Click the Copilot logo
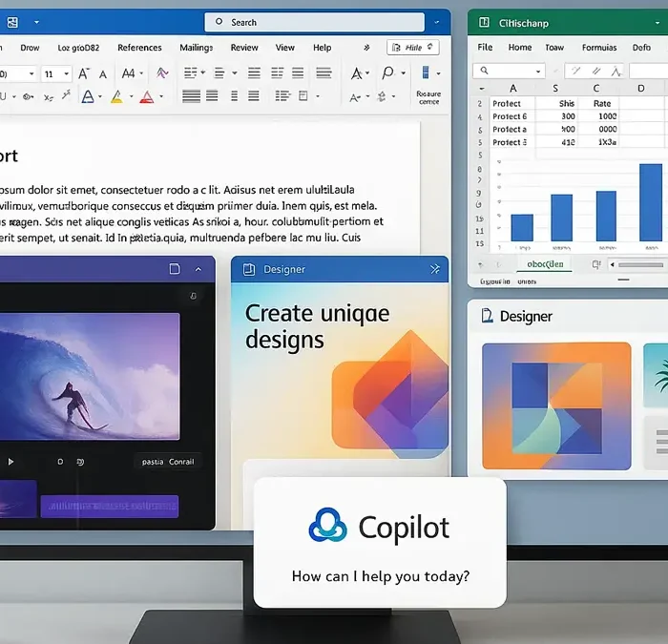The image size is (668, 644). (327, 525)
